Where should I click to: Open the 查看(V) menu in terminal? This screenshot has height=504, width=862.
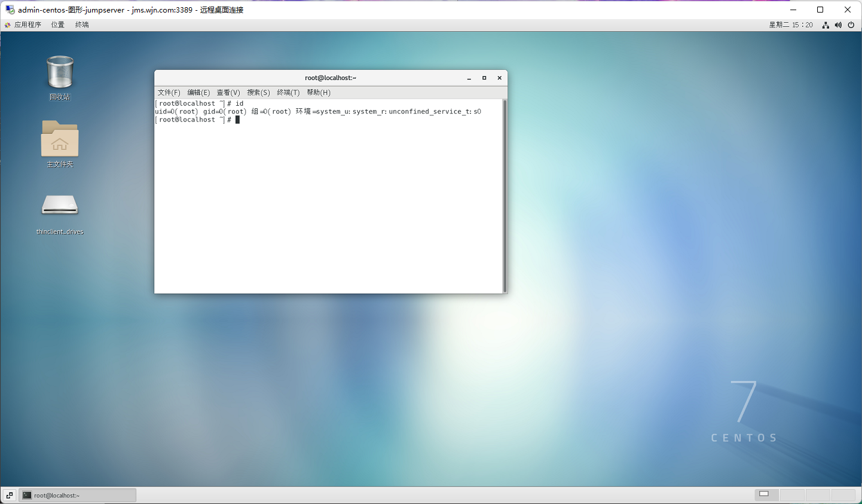(228, 93)
